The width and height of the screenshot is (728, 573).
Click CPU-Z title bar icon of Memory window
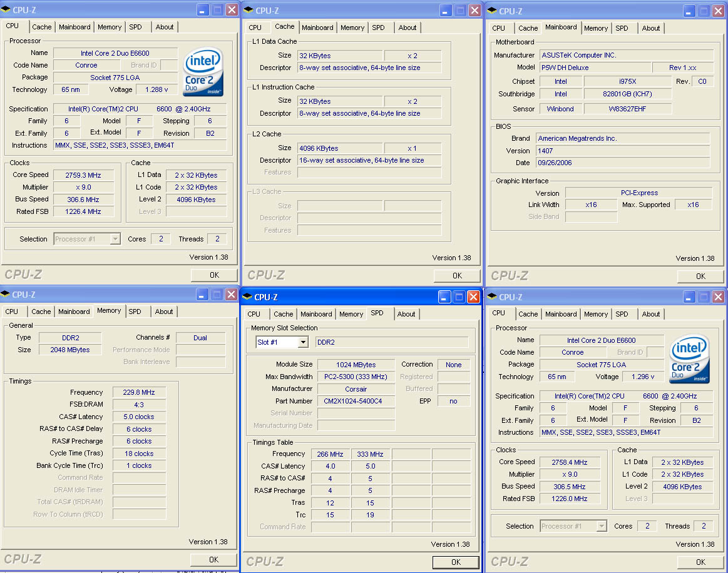6,294
